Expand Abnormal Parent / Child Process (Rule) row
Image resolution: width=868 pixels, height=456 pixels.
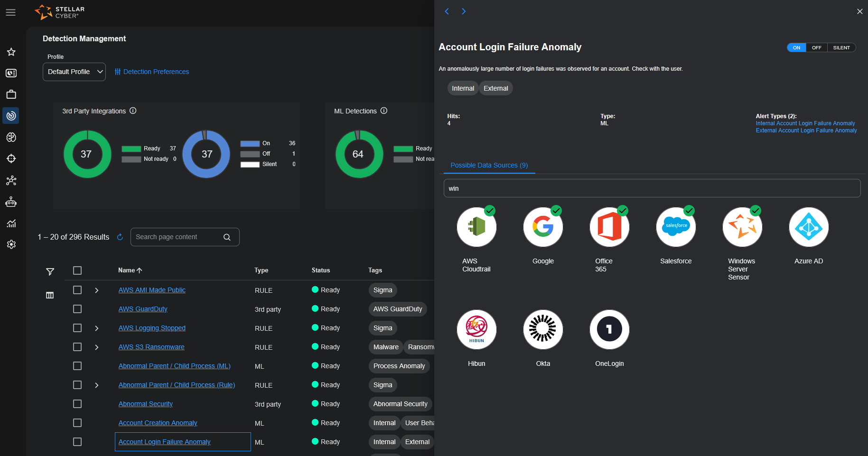point(97,385)
